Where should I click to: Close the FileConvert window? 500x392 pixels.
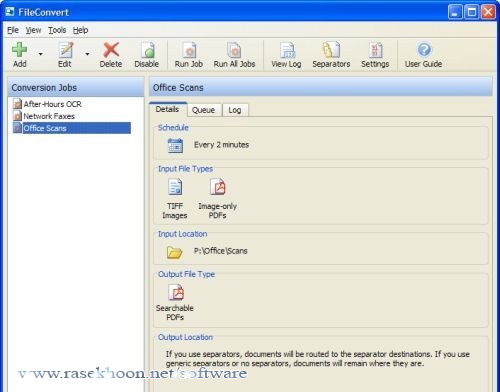[488, 12]
